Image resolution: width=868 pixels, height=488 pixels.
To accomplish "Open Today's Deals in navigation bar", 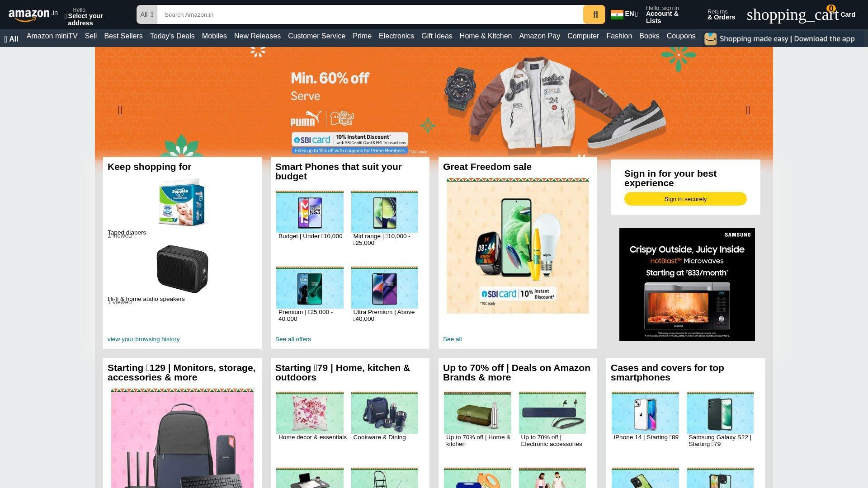I will point(172,36).
